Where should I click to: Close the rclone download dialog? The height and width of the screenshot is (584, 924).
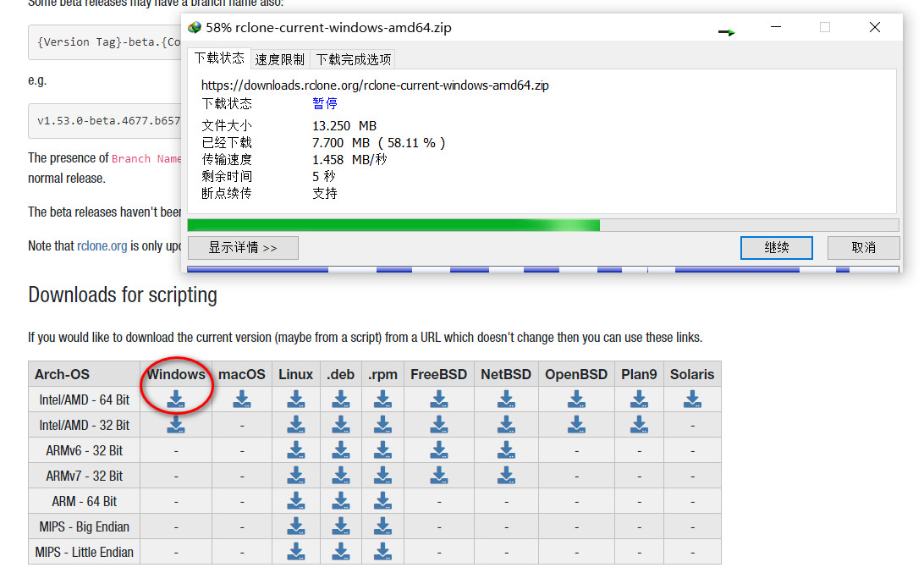[875, 27]
